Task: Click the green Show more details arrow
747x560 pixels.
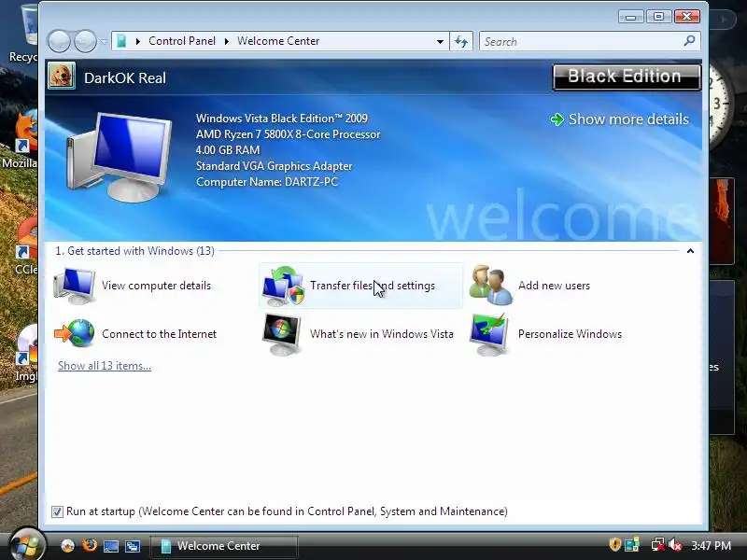Action: [x=557, y=119]
